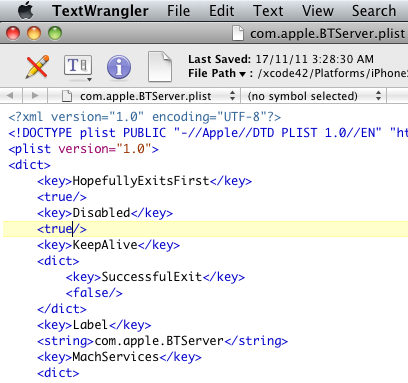
Task: Open the Search menu
Action: tap(374, 11)
